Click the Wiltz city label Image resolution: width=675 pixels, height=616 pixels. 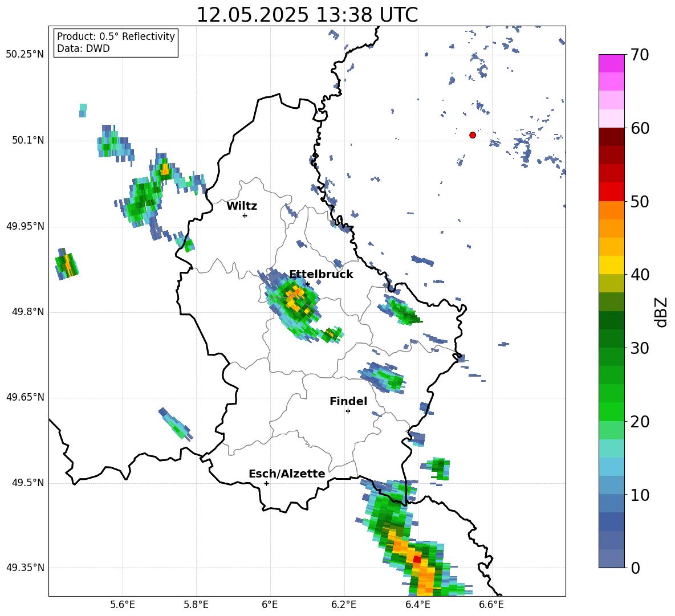click(x=242, y=206)
